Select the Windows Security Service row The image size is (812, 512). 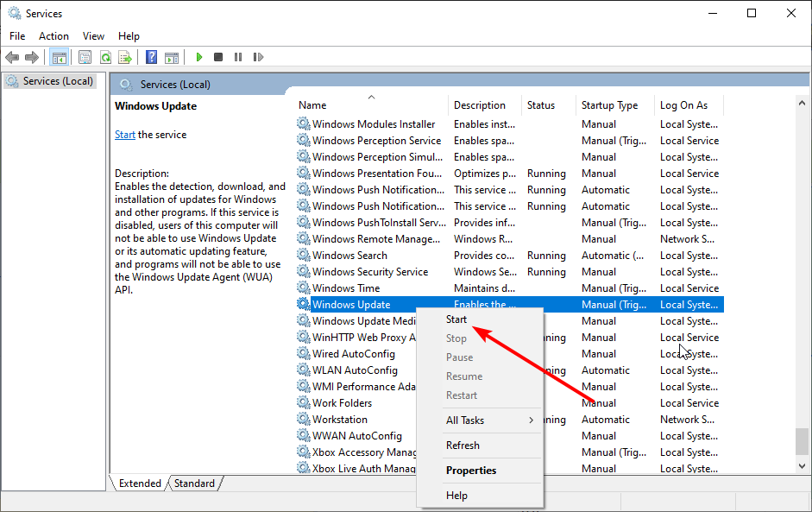510,272
